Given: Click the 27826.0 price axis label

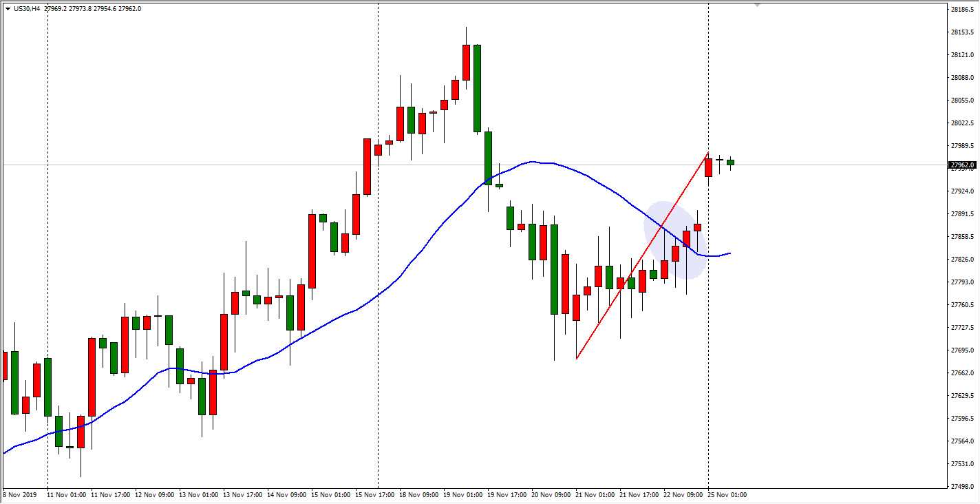Looking at the screenshot, I should [962, 259].
